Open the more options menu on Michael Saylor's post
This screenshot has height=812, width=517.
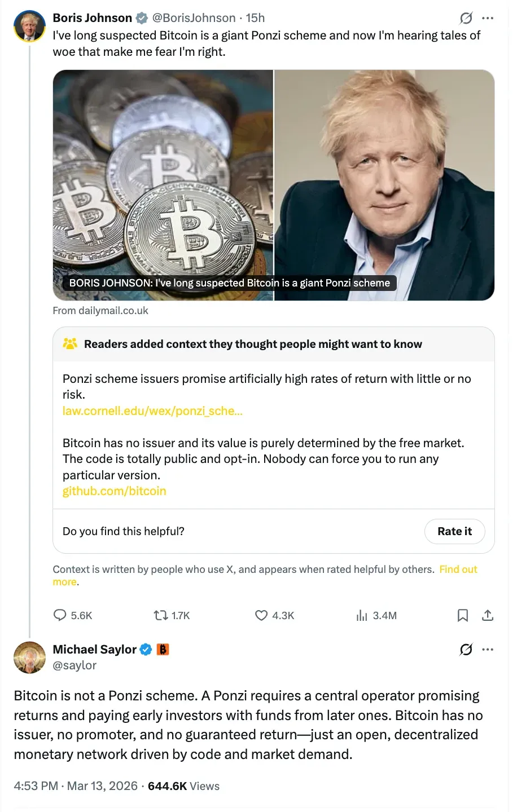click(488, 650)
